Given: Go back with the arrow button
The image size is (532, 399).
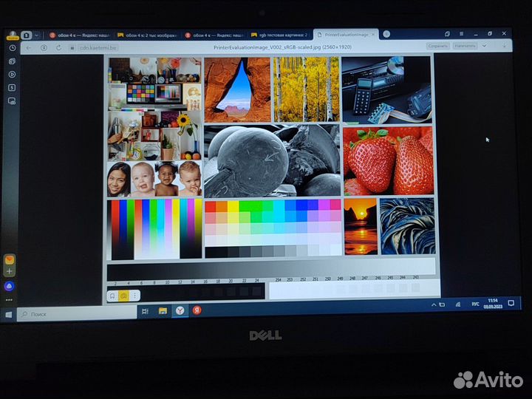Looking at the screenshot, I should coord(29,48).
